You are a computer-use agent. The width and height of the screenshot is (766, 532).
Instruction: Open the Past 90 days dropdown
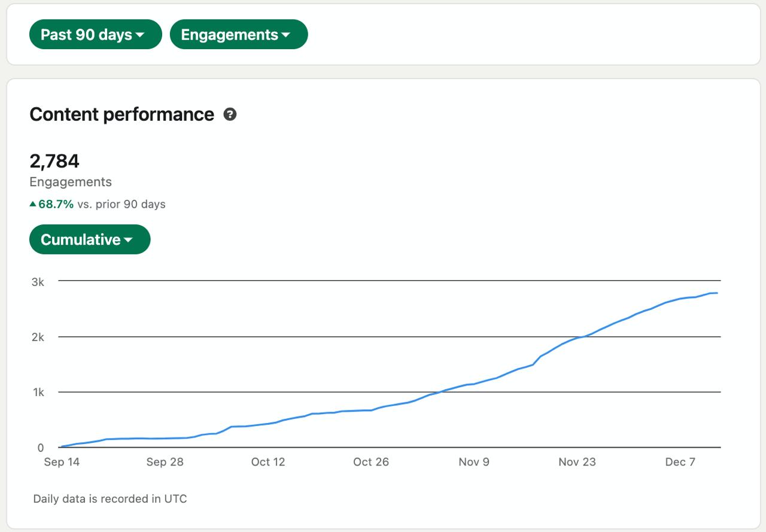[x=96, y=35]
